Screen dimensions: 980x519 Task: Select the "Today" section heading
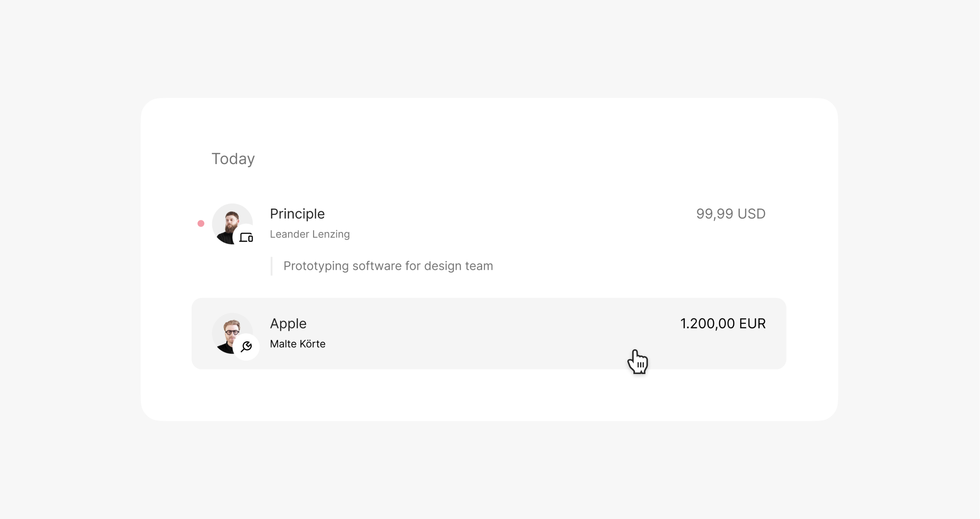pyautogui.click(x=233, y=159)
